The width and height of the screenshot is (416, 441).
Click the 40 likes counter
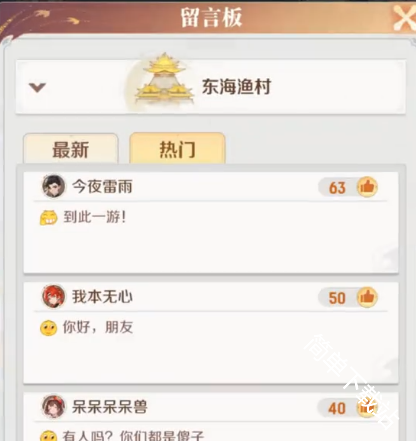337,408
